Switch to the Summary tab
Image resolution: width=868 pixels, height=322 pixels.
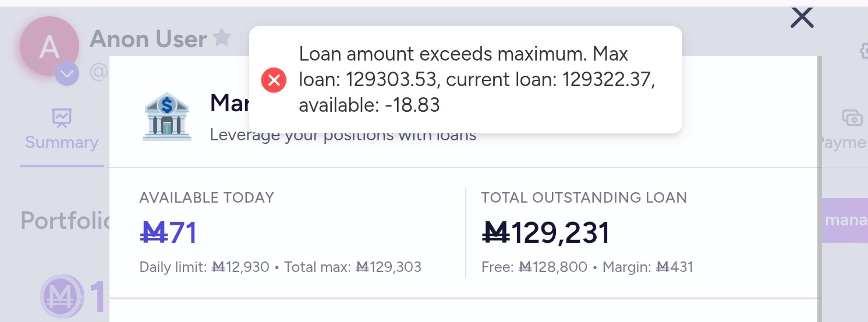click(62, 142)
